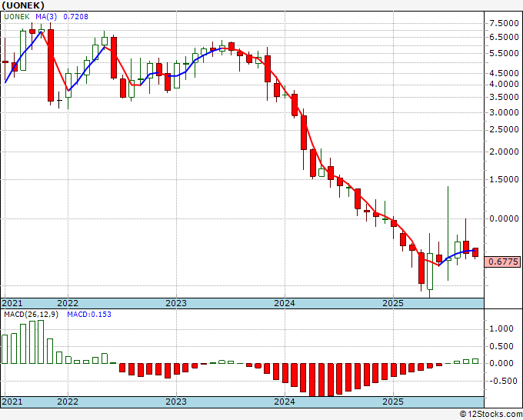Viewport: 523px width, 420px height.
Task: Click the 1.5000 price axis label
Action: point(504,179)
